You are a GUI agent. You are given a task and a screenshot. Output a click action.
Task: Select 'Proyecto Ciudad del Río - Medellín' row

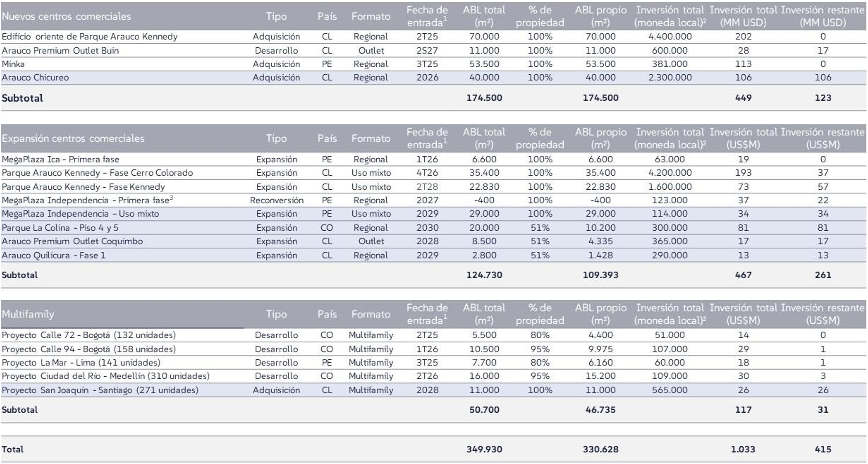pos(103,376)
